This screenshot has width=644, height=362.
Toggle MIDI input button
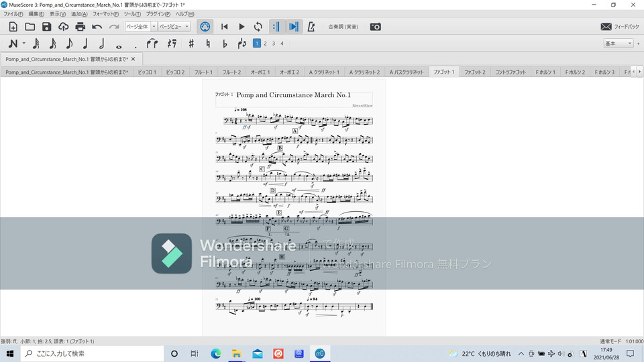coord(205,27)
